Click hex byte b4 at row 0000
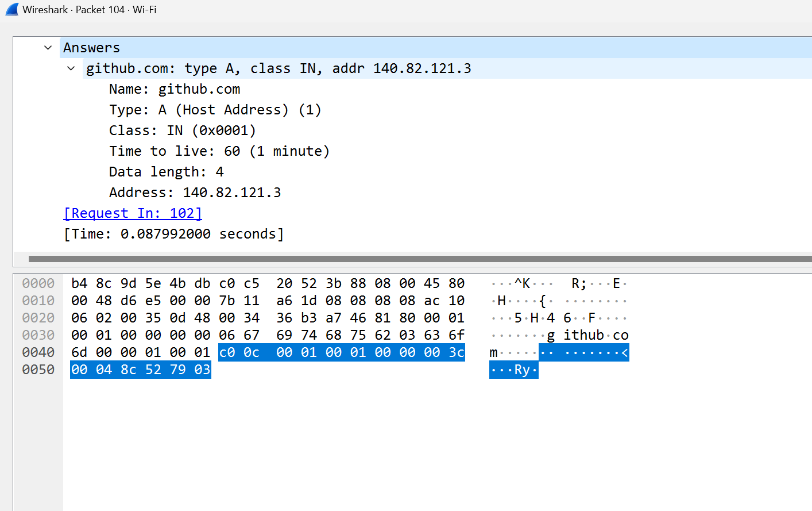 pos(79,283)
